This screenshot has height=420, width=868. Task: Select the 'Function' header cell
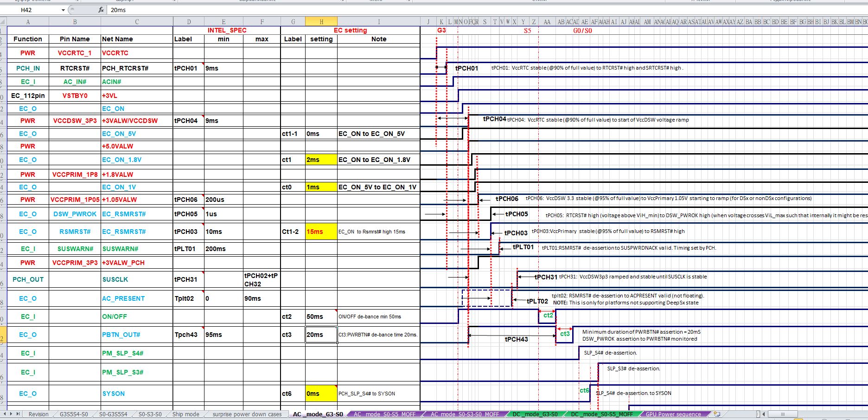(28, 39)
